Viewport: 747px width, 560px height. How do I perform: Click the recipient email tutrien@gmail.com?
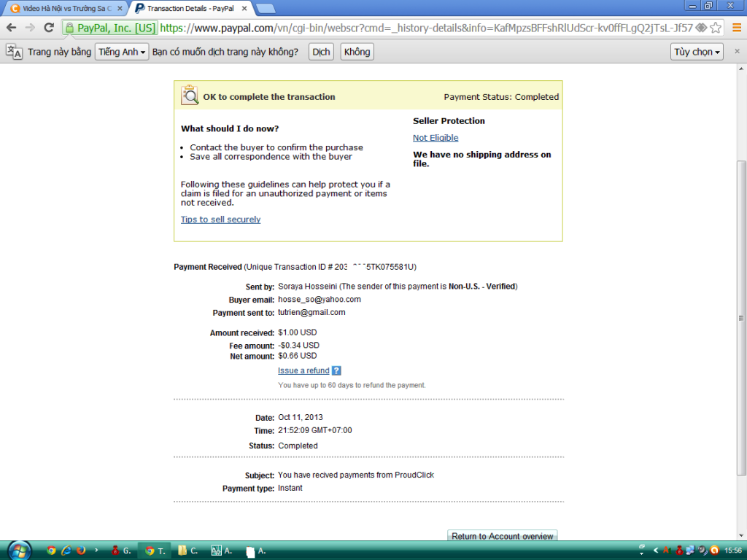point(311,312)
